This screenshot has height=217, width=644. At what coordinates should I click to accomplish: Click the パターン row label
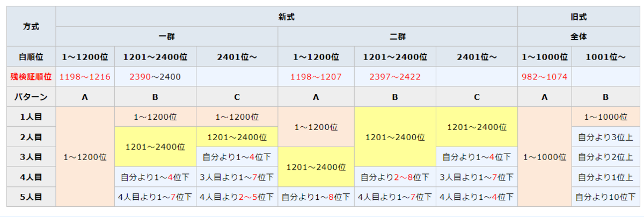tap(31, 97)
